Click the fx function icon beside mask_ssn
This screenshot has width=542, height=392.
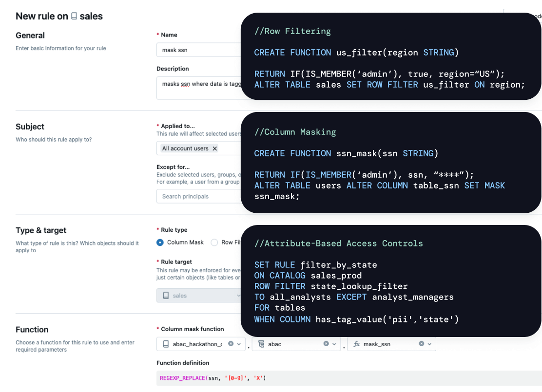point(356,344)
